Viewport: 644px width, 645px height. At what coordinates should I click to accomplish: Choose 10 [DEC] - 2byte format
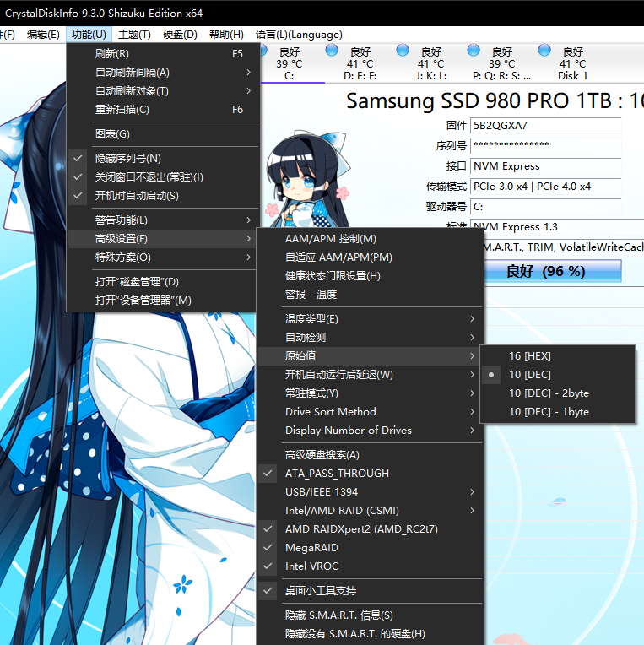(549, 393)
